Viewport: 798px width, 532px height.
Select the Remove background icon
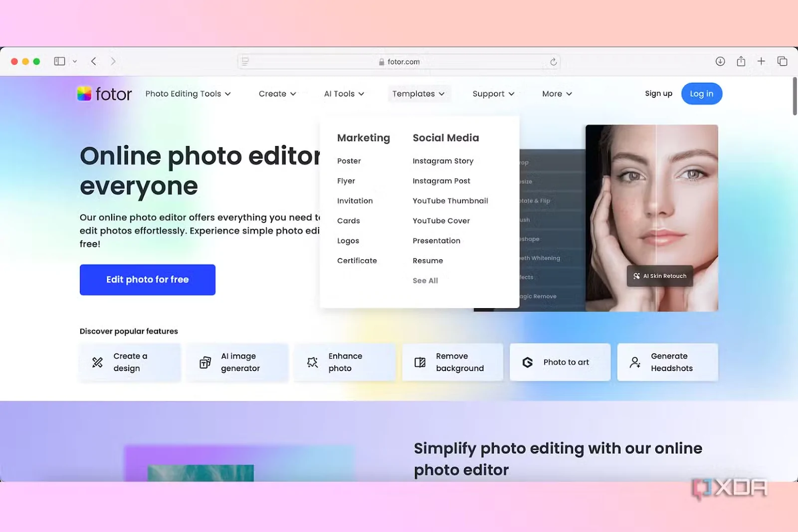tap(419, 362)
